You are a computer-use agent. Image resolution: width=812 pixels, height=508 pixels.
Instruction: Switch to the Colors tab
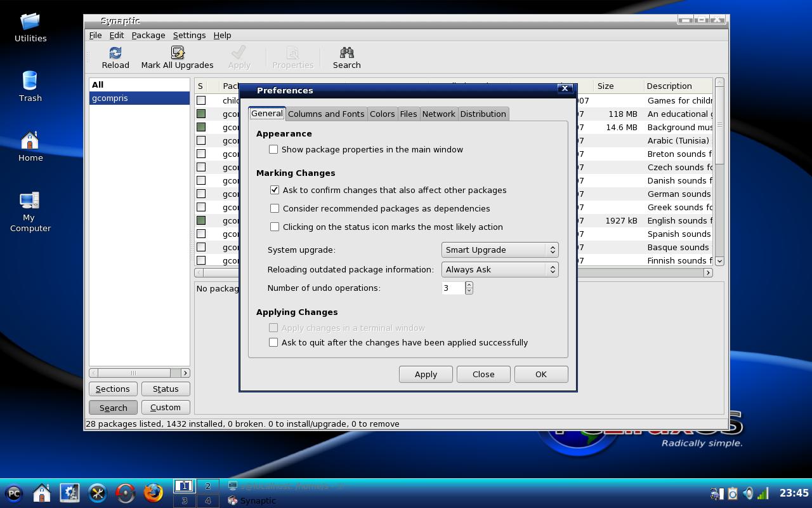(x=383, y=114)
